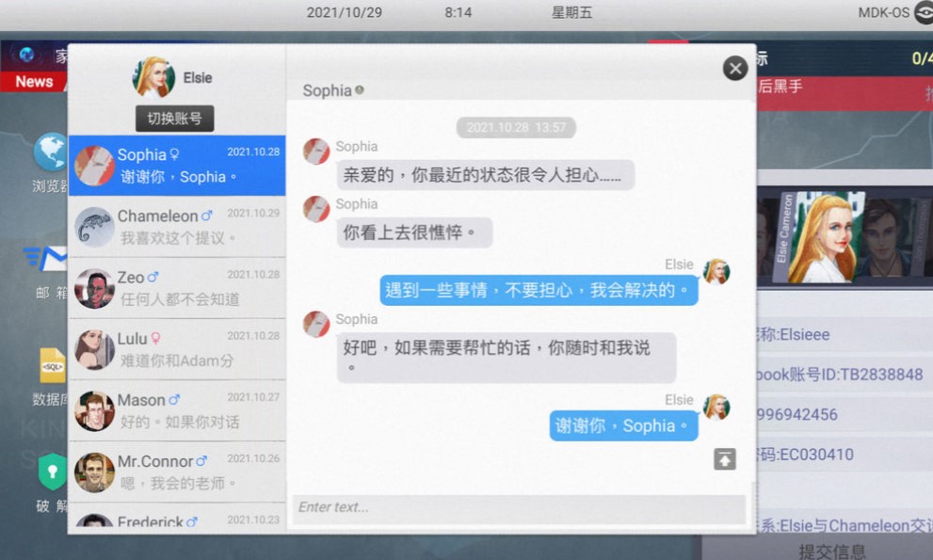The image size is (933, 560).
Task: Click the EC030410 password info row
Action: pyautogui.click(x=845, y=454)
